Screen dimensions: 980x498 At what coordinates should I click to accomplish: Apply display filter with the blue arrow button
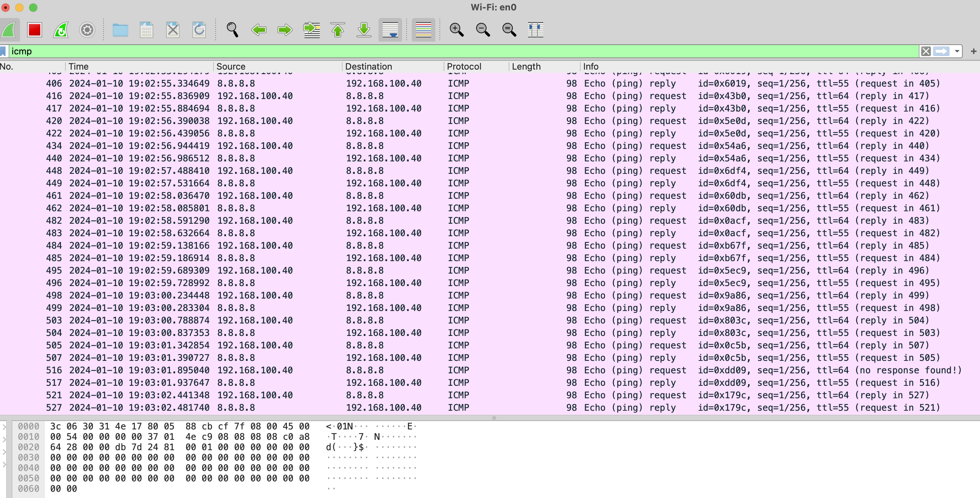coord(941,51)
